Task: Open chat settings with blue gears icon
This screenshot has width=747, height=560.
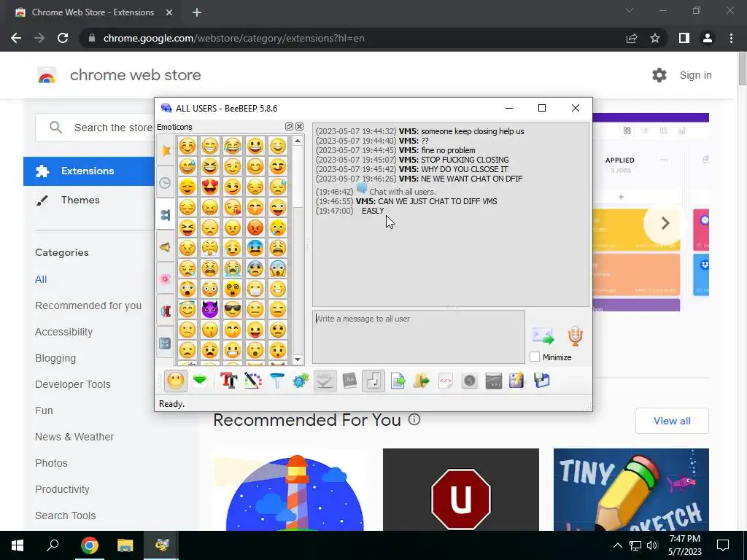Action: click(x=301, y=381)
